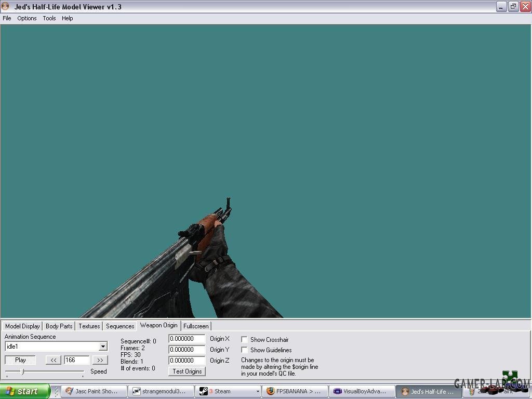532x399 pixels.
Task: Click the Origin Y input field
Action: tap(187, 350)
